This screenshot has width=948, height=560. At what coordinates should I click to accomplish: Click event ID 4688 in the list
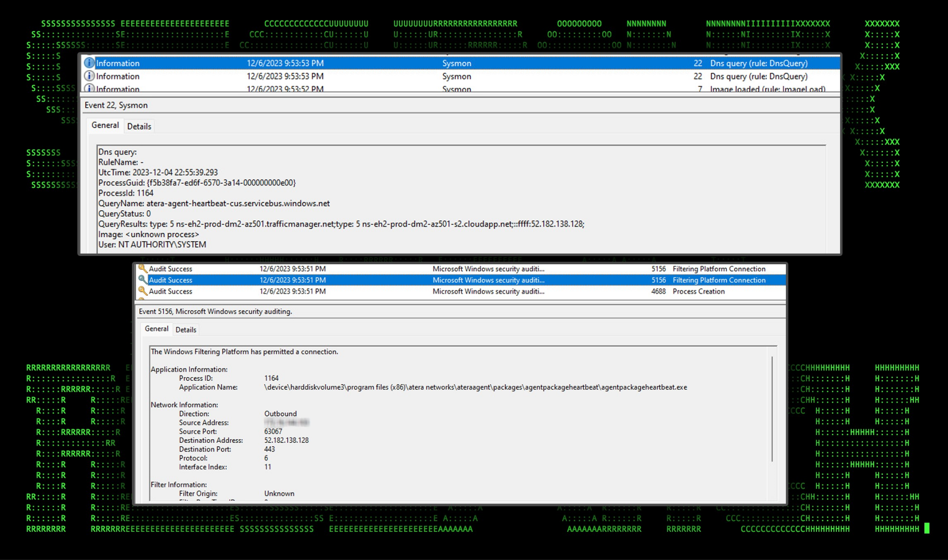tap(658, 291)
